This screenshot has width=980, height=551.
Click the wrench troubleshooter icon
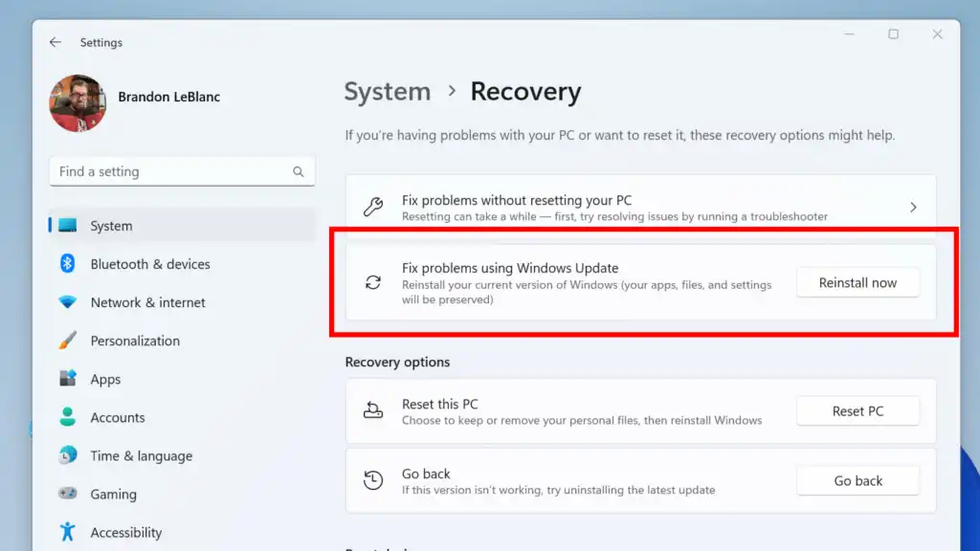373,207
